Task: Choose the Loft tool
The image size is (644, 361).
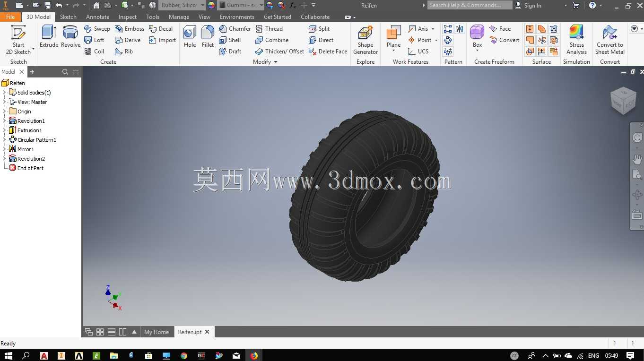Action: tap(94, 40)
